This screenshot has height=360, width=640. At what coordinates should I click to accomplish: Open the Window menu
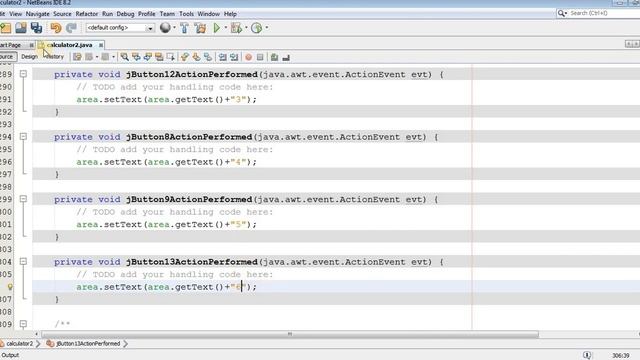click(x=209, y=13)
